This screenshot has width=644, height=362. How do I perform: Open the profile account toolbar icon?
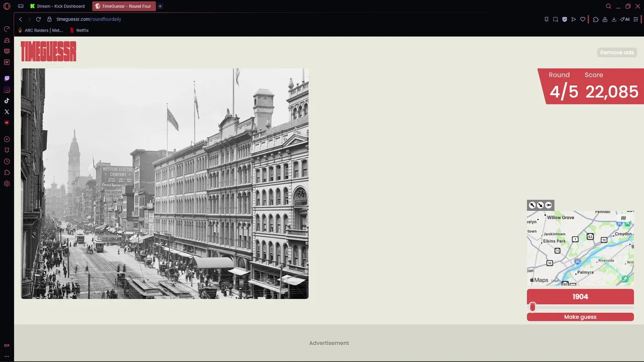tap(605, 19)
